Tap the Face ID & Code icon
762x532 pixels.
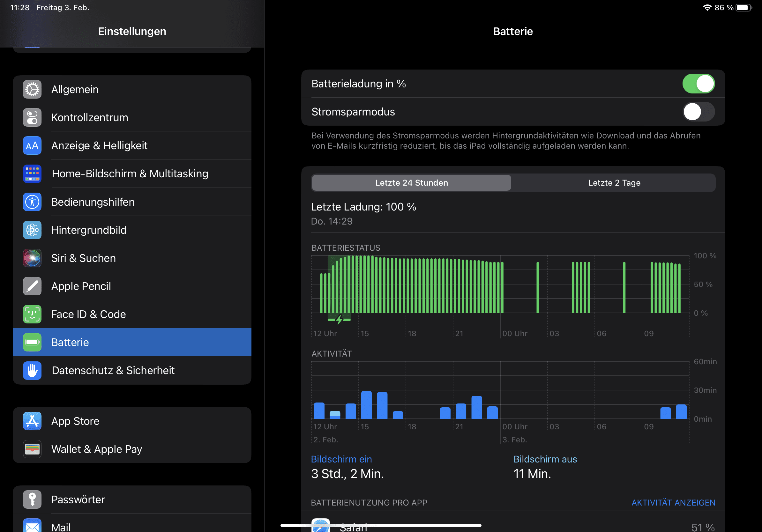tap(32, 314)
